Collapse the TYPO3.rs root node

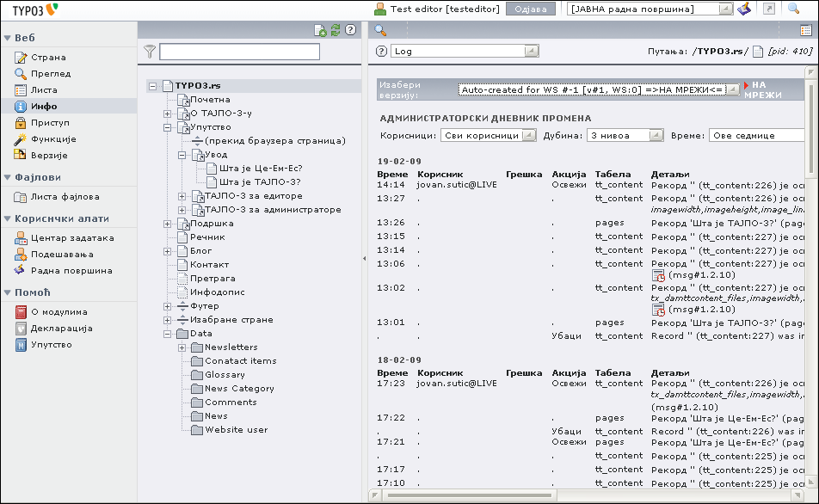coord(152,86)
